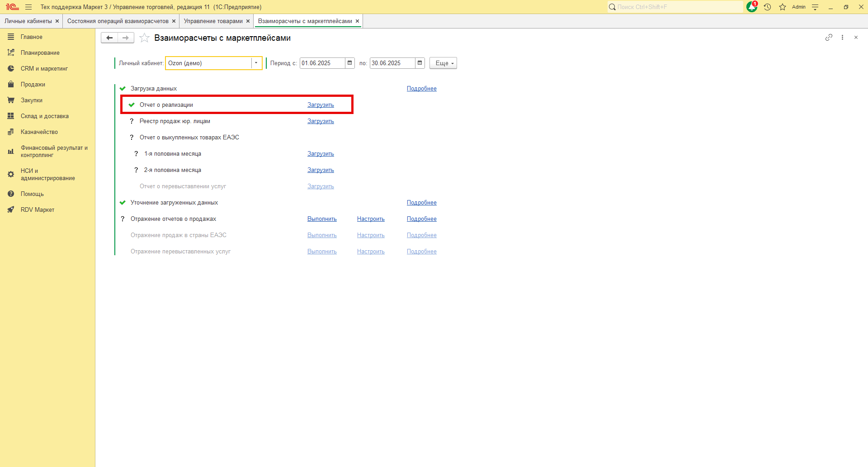Close the Личные кабинеты tab

click(x=57, y=21)
